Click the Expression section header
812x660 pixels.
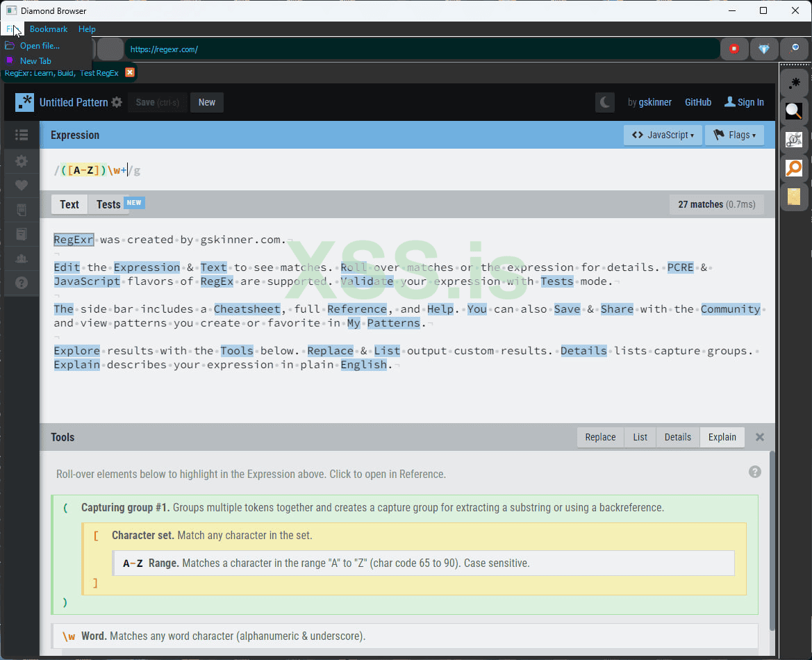(x=75, y=135)
